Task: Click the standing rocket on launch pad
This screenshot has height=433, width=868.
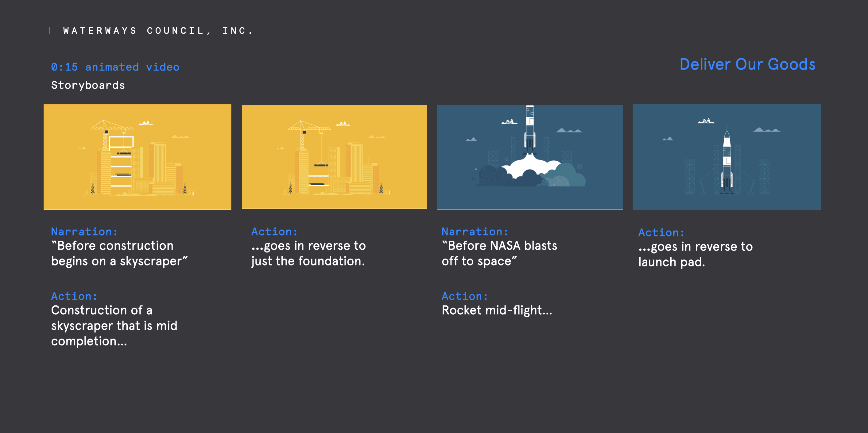Action: (727, 162)
